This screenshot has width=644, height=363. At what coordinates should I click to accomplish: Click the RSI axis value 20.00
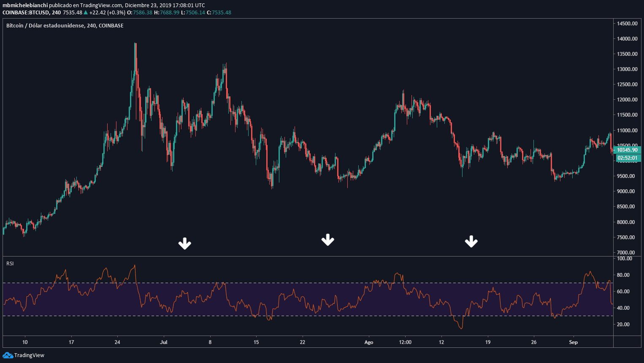(623, 325)
